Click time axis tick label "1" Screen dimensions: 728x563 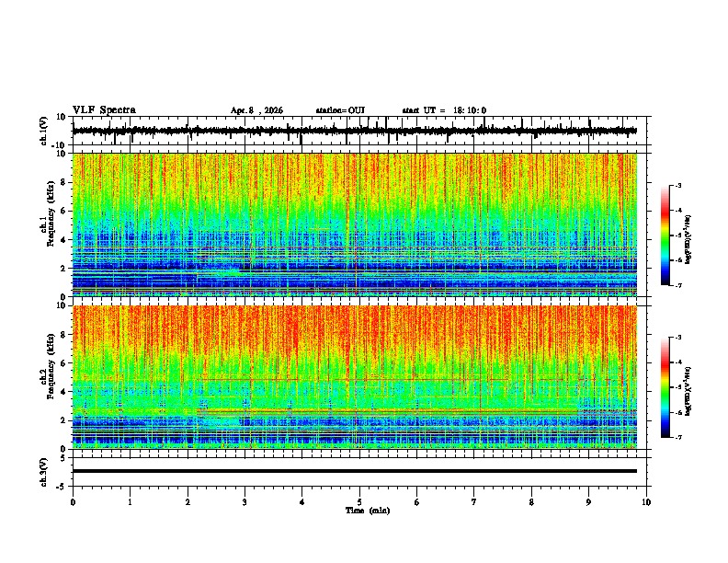point(130,502)
